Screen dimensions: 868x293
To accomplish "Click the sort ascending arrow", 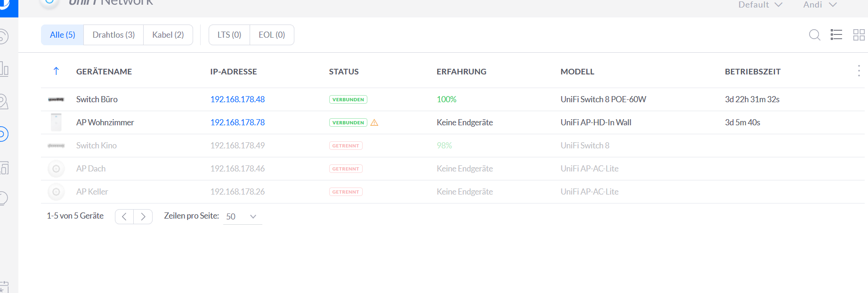I will pyautogui.click(x=56, y=71).
